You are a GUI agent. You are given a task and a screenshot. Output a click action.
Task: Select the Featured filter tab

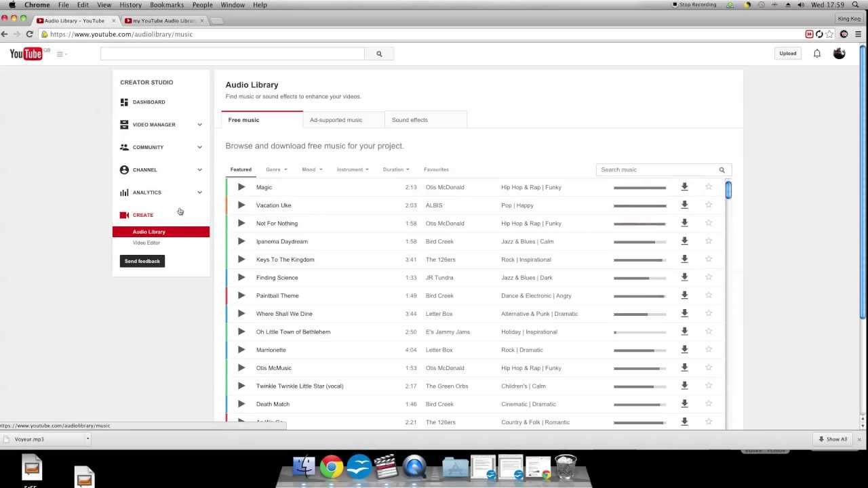tap(241, 169)
